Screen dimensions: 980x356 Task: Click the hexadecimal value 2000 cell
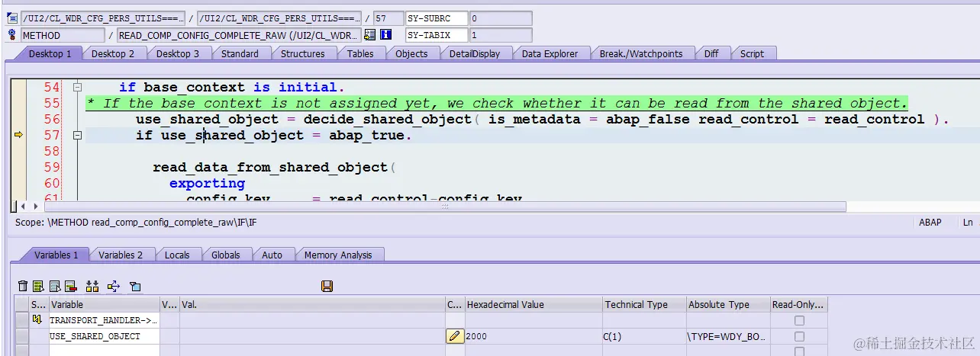point(534,336)
